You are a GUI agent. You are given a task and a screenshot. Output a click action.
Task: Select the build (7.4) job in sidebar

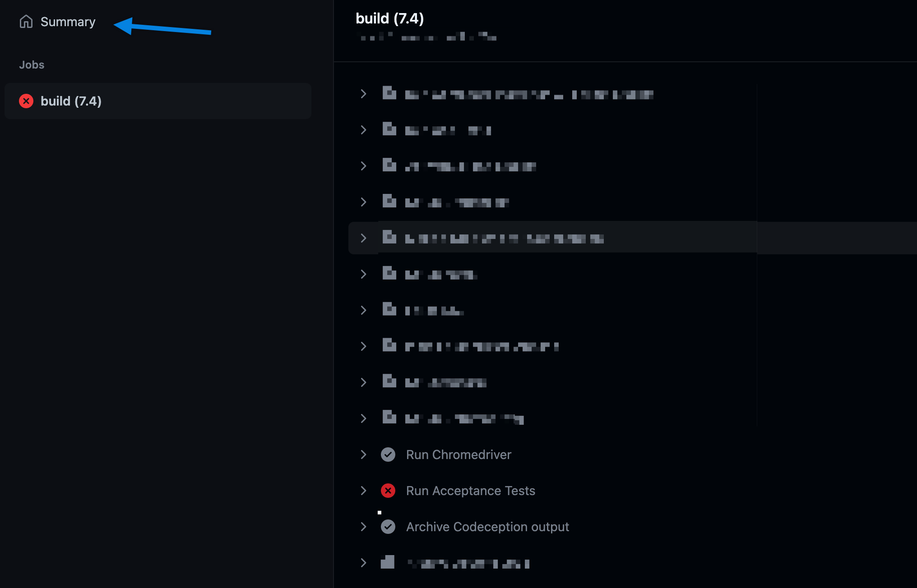pos(158,101)
